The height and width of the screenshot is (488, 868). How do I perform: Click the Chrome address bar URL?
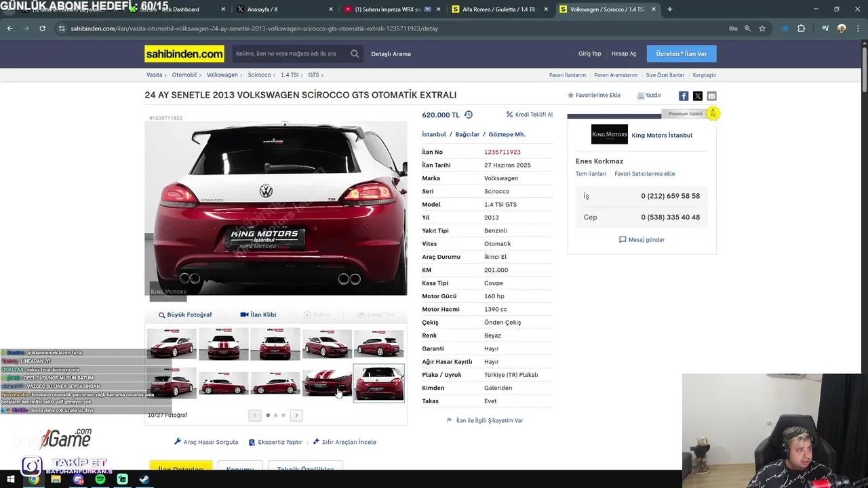point(254,28)
